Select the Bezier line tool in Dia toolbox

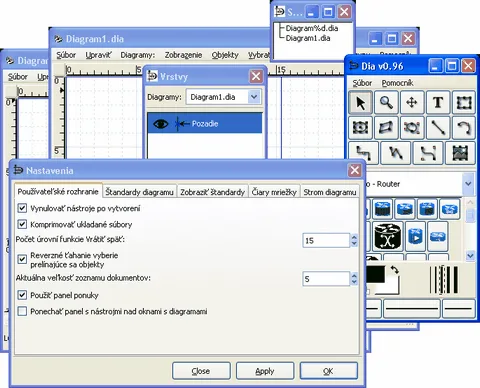[428, 153]
